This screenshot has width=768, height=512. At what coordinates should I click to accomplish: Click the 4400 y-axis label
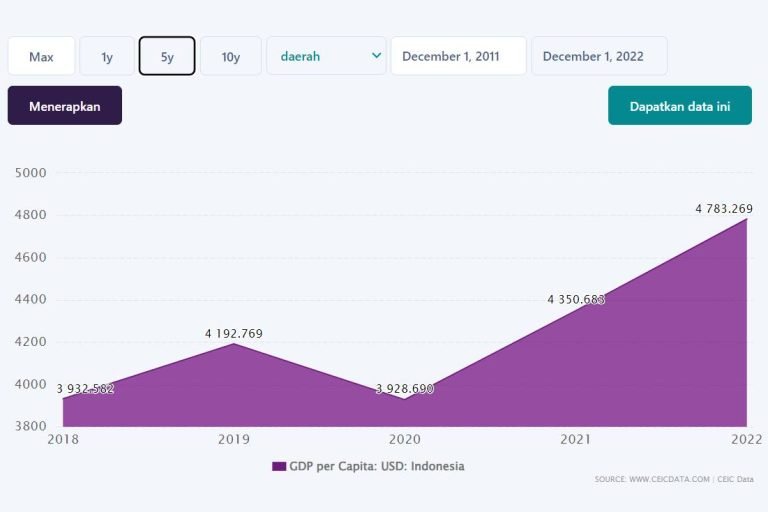pyautogui.click(x=30, y=299)
